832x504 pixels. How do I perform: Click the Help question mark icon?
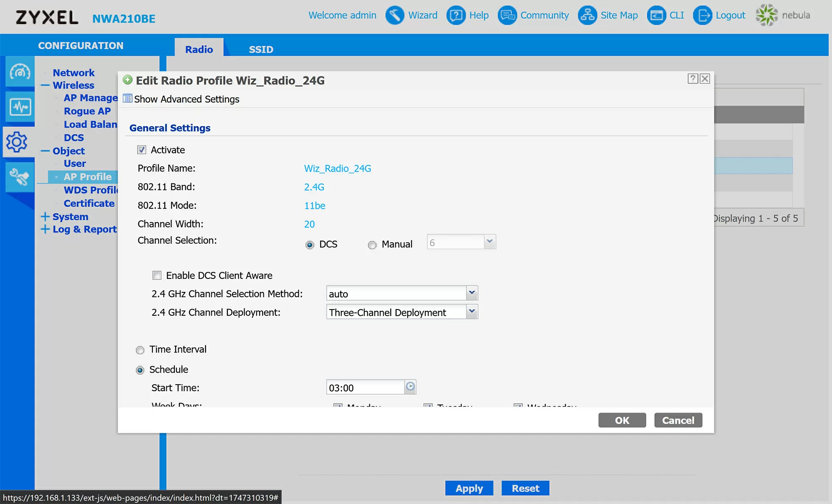point(456,16)
